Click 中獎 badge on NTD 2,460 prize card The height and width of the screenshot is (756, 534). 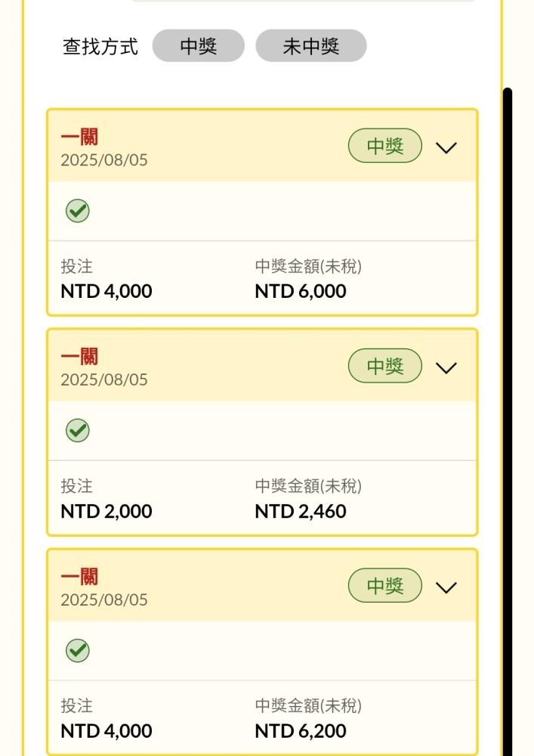[x=384, y=366]
